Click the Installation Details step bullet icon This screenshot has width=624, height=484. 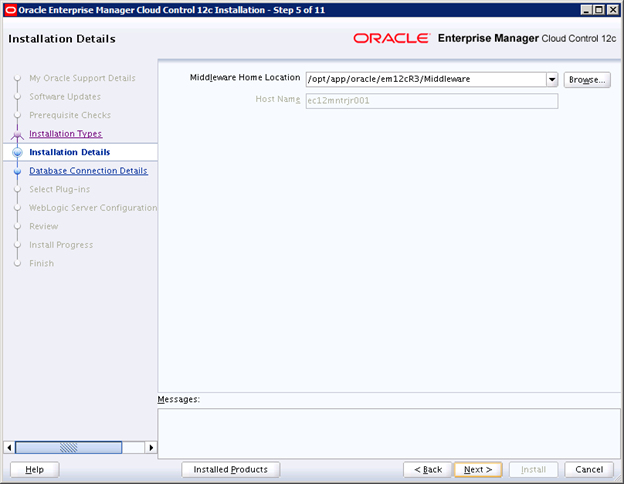click(x=17, y=152)
